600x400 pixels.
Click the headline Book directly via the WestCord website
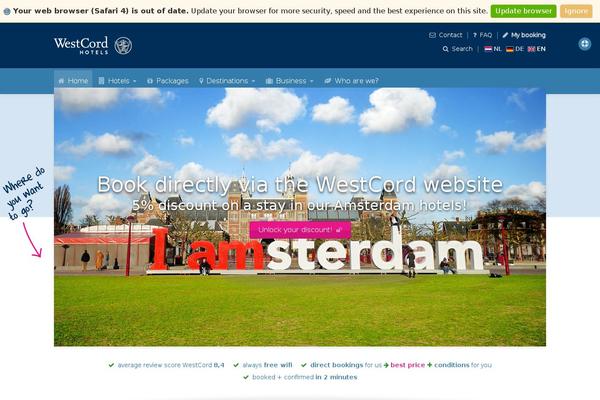tap(300, 184)
